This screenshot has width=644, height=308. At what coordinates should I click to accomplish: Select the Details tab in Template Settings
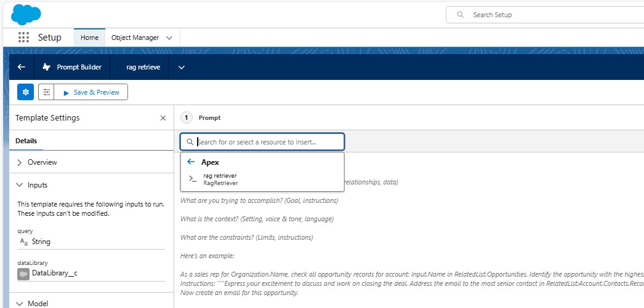[26, 141]
